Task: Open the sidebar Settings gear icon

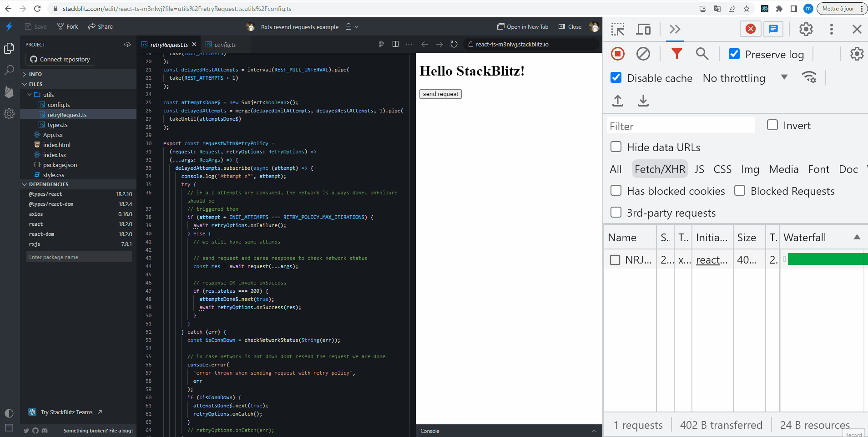Action: [x=9, y=114]
